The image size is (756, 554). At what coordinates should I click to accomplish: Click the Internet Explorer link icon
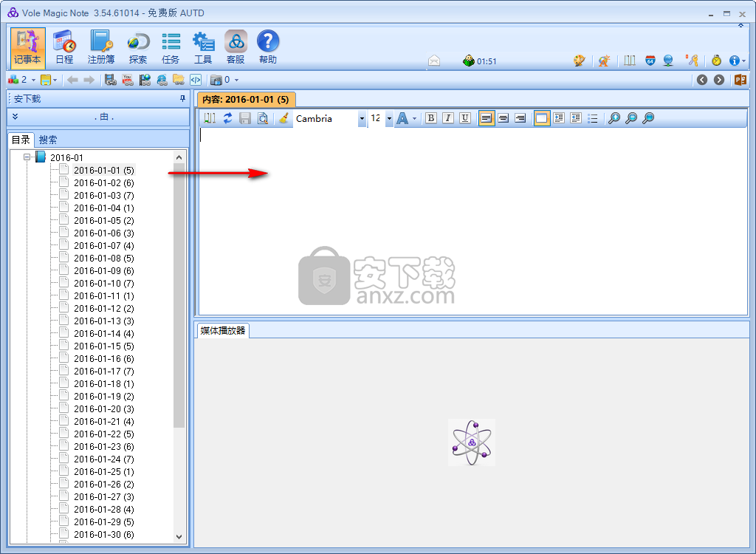162,80
